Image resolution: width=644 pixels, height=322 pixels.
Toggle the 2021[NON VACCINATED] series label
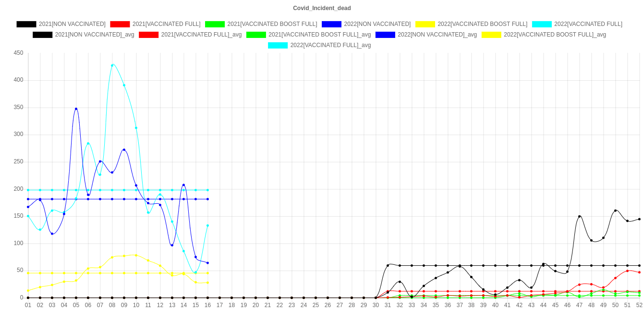72,24
